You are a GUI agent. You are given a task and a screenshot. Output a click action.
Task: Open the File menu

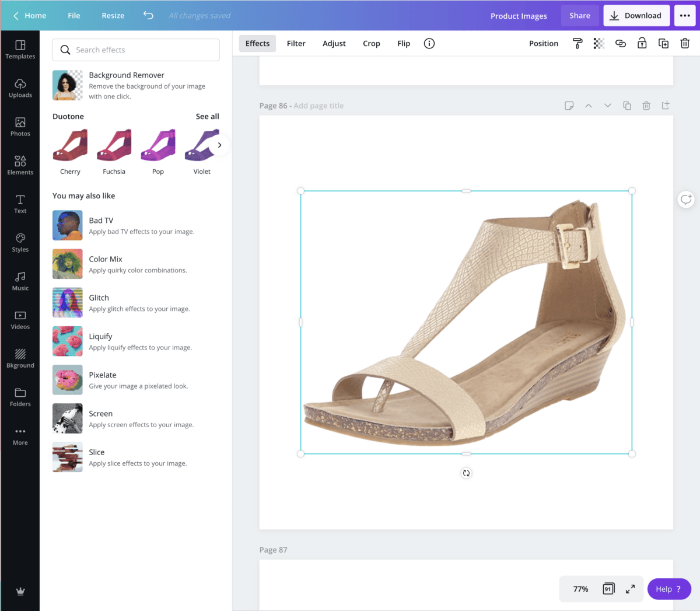point(74,16)
